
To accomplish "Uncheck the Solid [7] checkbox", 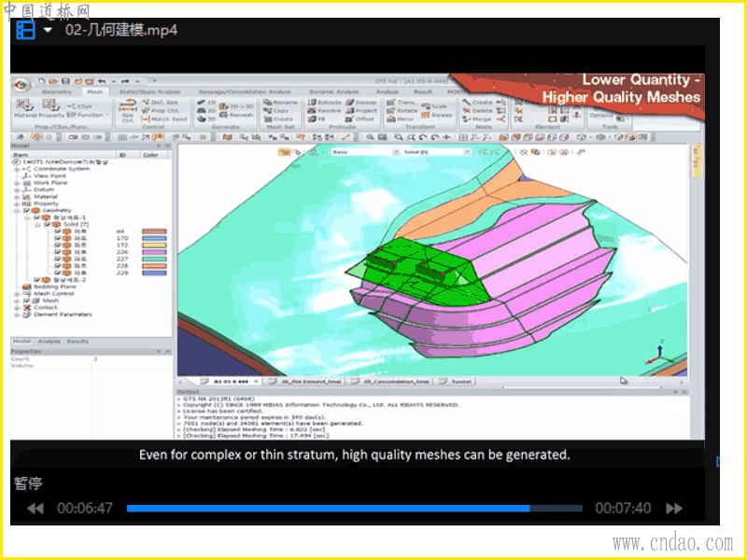I will point(48,224).
